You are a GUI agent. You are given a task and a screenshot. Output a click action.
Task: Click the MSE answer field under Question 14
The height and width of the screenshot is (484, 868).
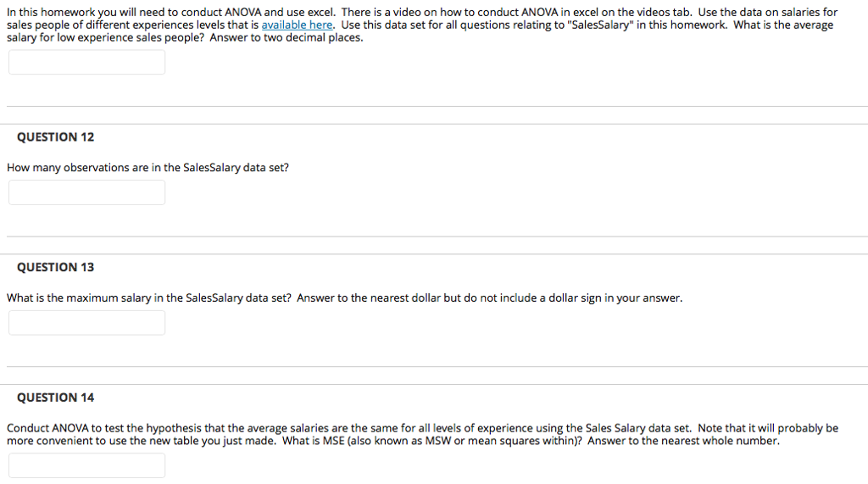[87, 465]
